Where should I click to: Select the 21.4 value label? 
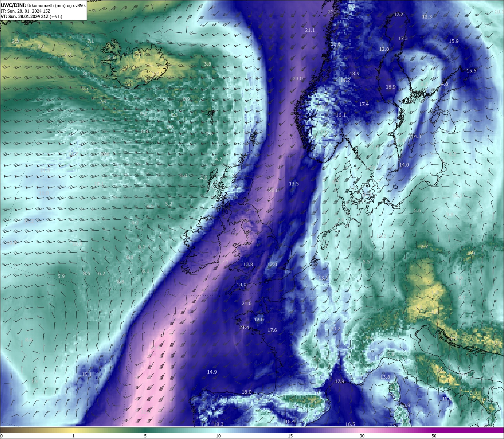244,328
